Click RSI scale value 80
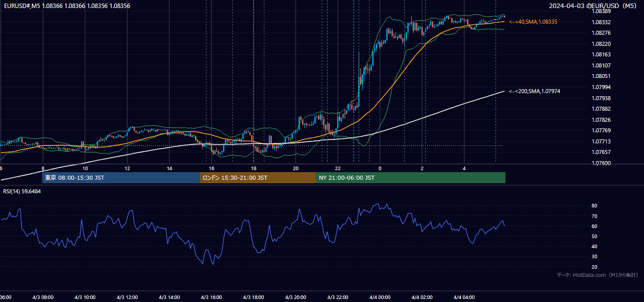Screen dimensions: 644x302 click(x=594, y=206)
